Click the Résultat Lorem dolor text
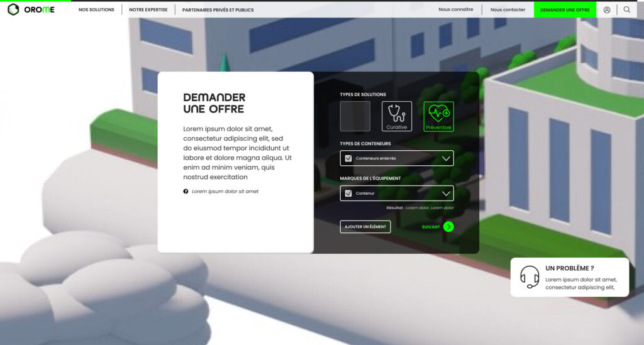The image size is (644, 345). 419,208
